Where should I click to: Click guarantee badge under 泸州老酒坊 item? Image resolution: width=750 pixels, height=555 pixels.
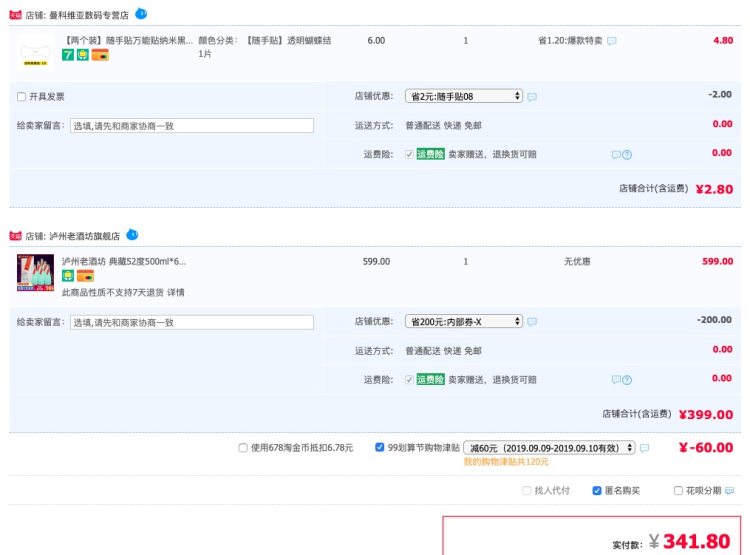(x=68, y=276)
